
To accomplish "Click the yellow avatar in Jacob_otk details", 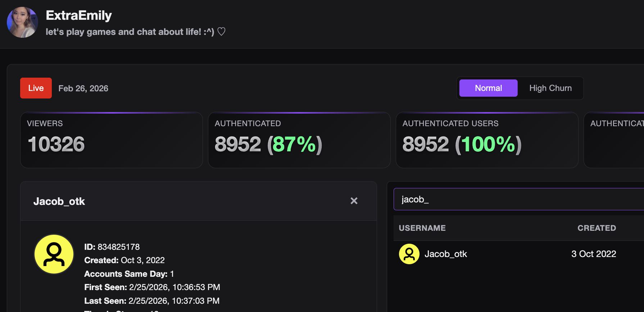I will [x=54, y=254].
